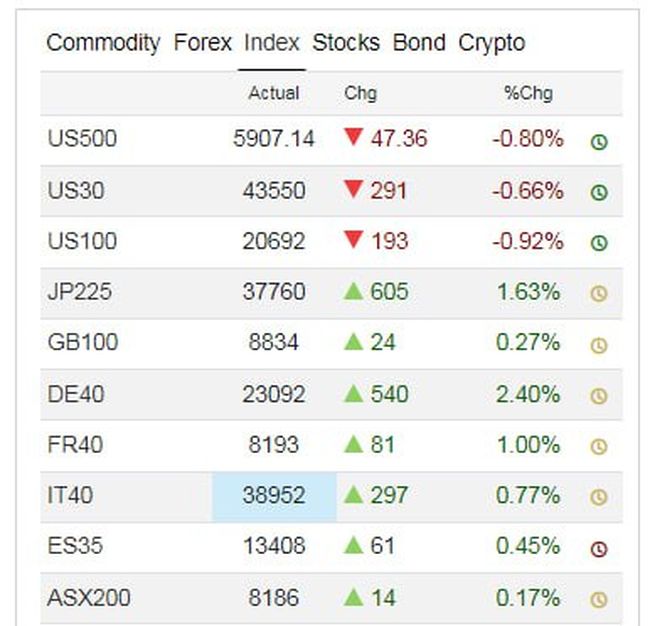Click the clock icon beside US30

[599, 192]
